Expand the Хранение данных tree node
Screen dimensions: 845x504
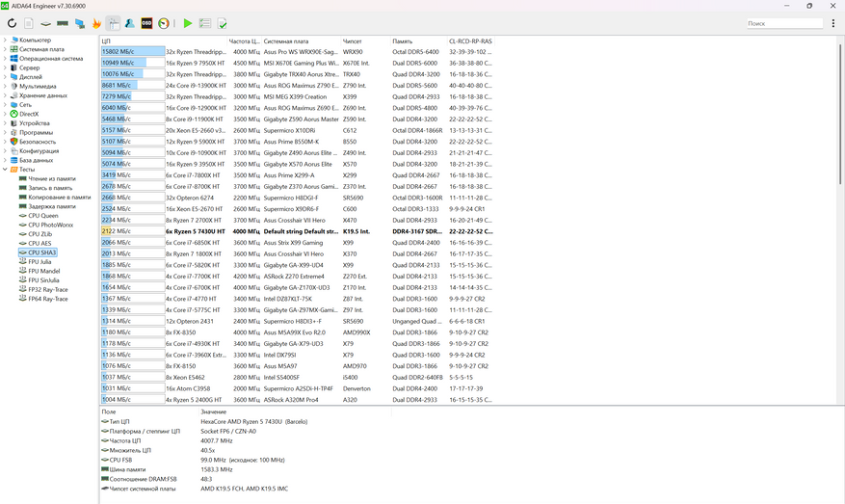pos(5,95)
